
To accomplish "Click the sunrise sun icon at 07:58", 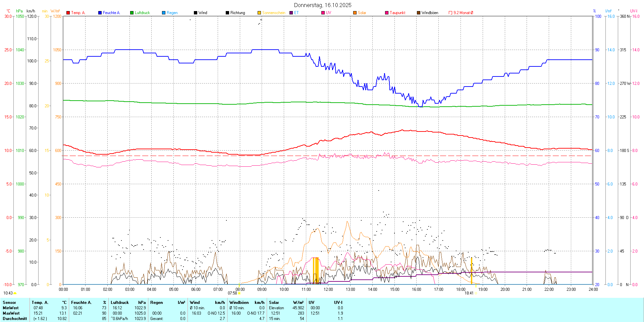I will coord(239,293).
